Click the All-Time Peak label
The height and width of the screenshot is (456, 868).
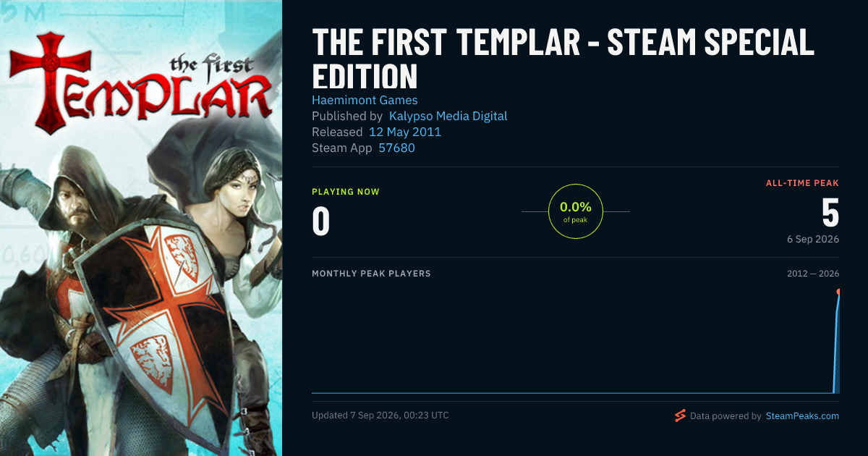tap(802, 183)
